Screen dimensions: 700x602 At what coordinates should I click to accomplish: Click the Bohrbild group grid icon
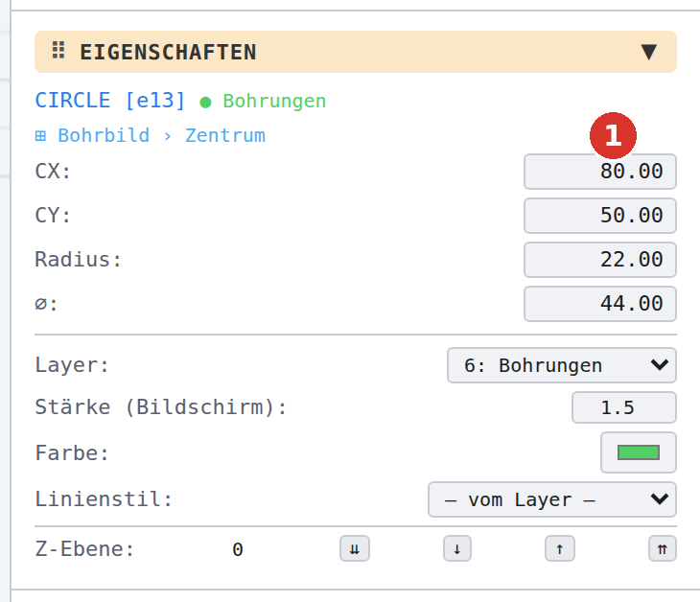coord(40,136)
